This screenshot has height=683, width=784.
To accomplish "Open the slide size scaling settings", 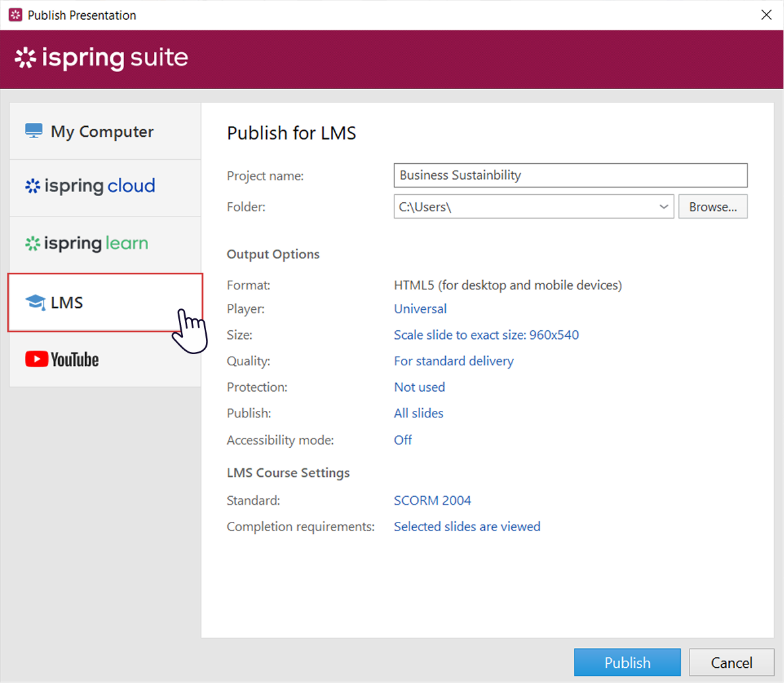I will (486, 335).
